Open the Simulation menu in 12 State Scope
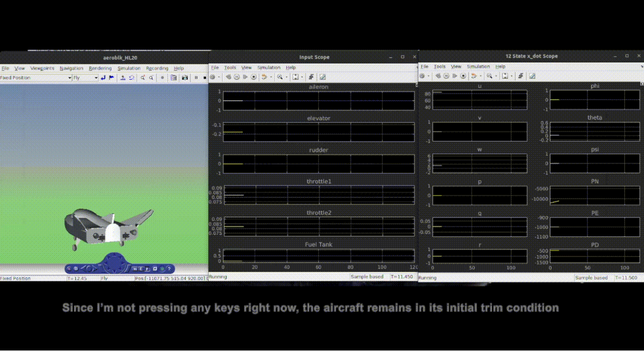 pos(478,67)
